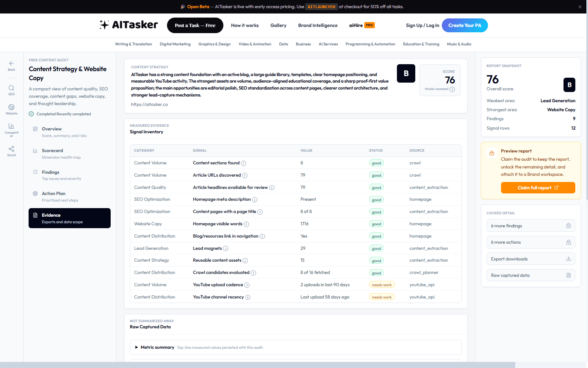Image resolution: width=588 pixels, height=368 pixels.
Task: Click the 'needs work' status for YouTube upload cadence
Action: 382,285
